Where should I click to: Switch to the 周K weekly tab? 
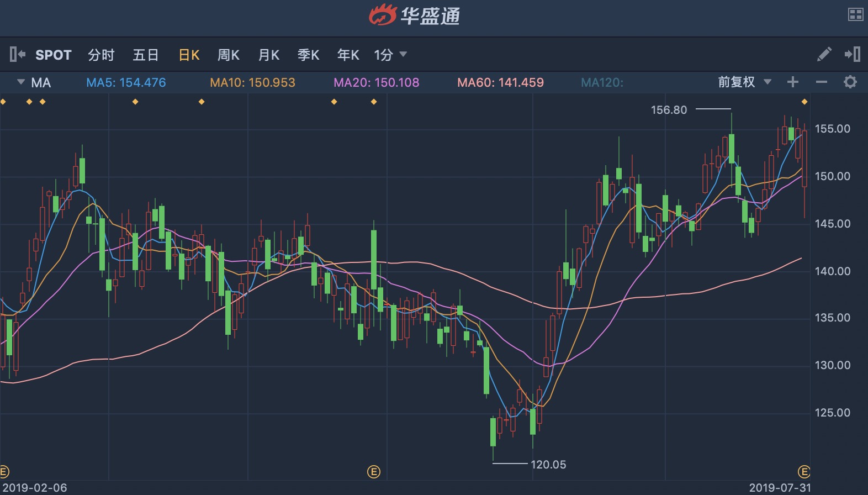(228, 55)
